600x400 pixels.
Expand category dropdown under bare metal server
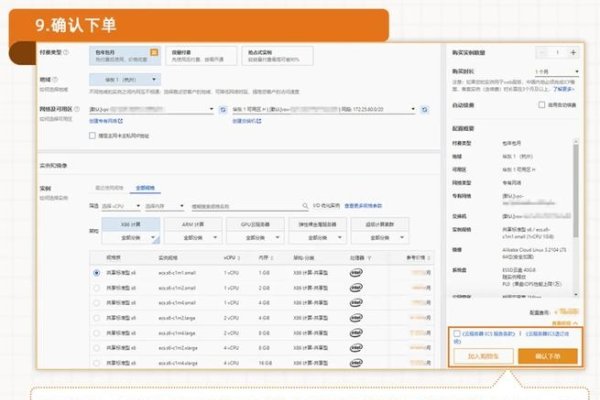tap(318, 238)
